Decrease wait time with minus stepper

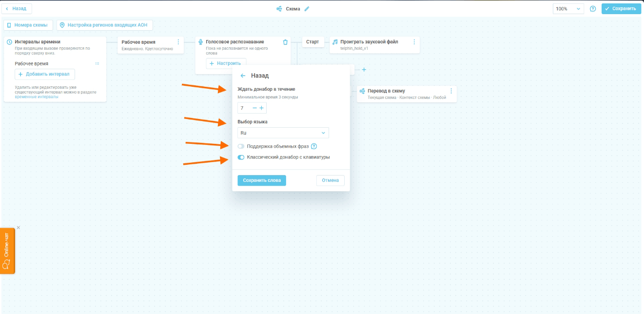click(x=254, y=108)
